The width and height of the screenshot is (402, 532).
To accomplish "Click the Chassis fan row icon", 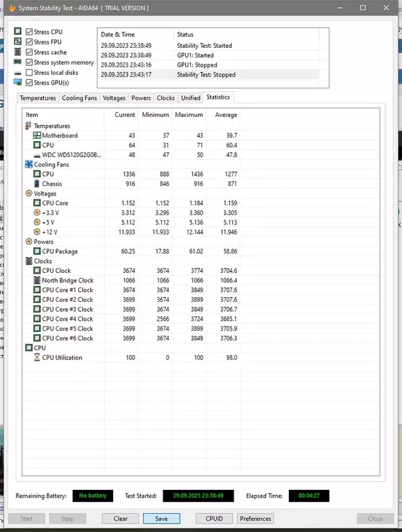I will click(x=37, y=184).
